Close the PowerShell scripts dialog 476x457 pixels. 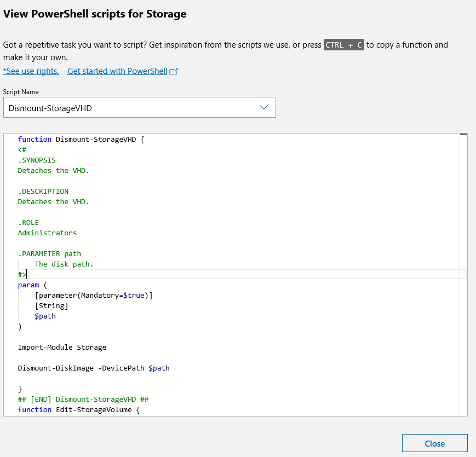click(x=435, y=443)
